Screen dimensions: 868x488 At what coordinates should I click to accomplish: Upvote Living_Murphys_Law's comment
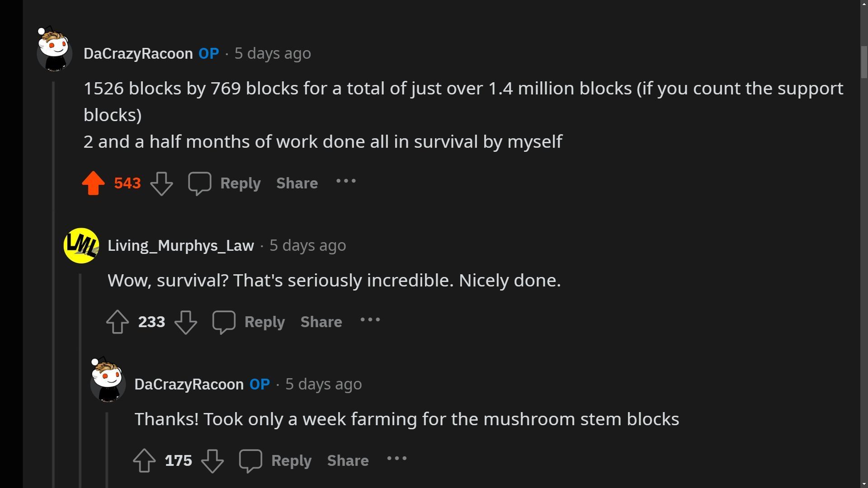(x=117, y=322)
